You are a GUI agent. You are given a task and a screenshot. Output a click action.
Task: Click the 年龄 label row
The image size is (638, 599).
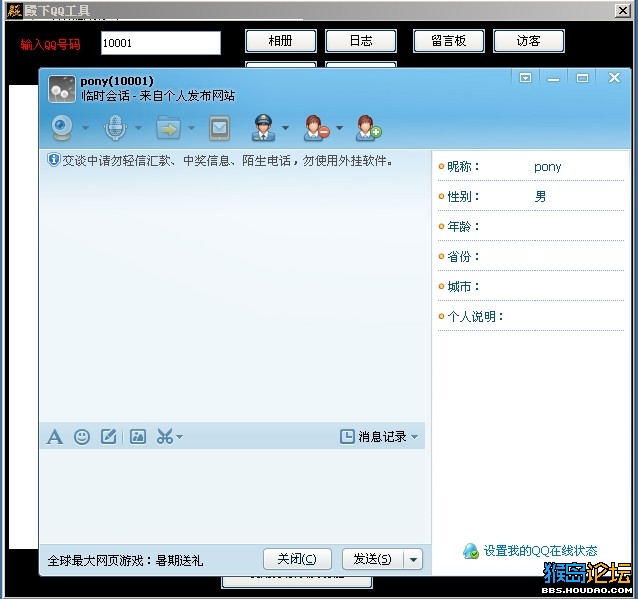pos(531,226)
